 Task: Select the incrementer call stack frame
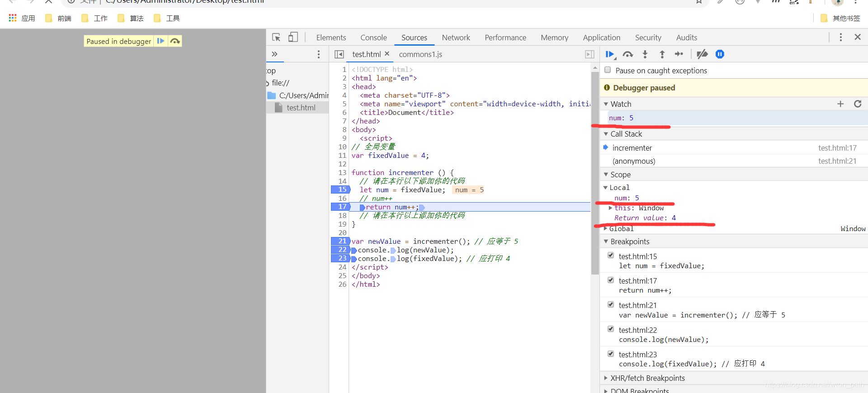(734, 148)
